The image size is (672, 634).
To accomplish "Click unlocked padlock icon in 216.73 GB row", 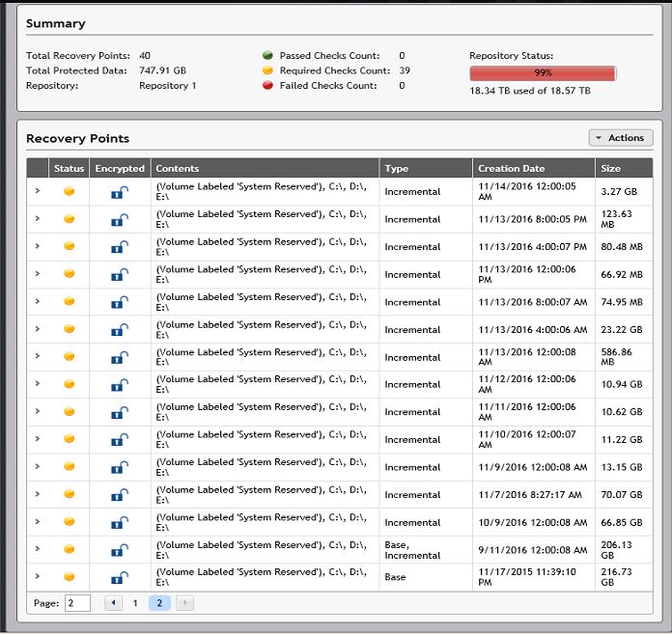I will (x=120, y=578).
